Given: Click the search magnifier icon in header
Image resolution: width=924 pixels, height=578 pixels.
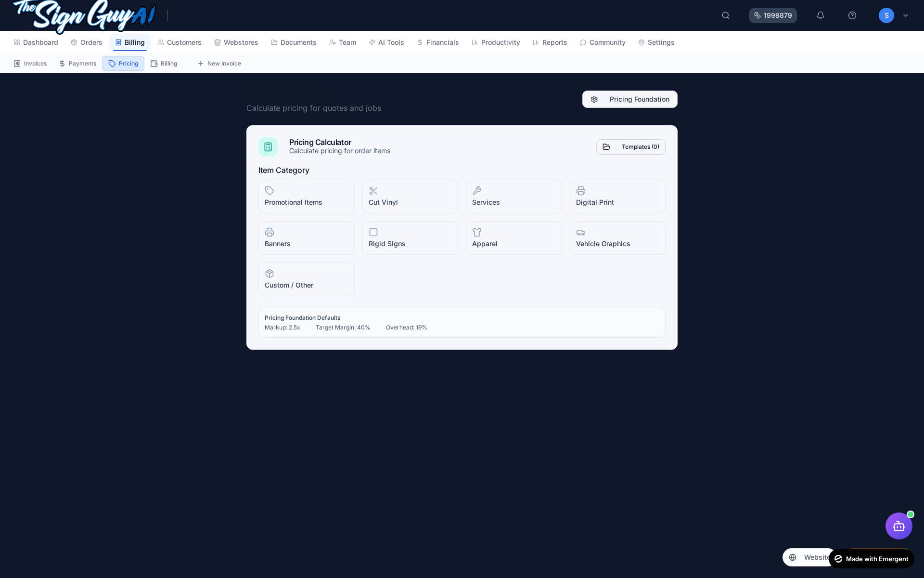Looking at the screenshot, I should 726,15.
